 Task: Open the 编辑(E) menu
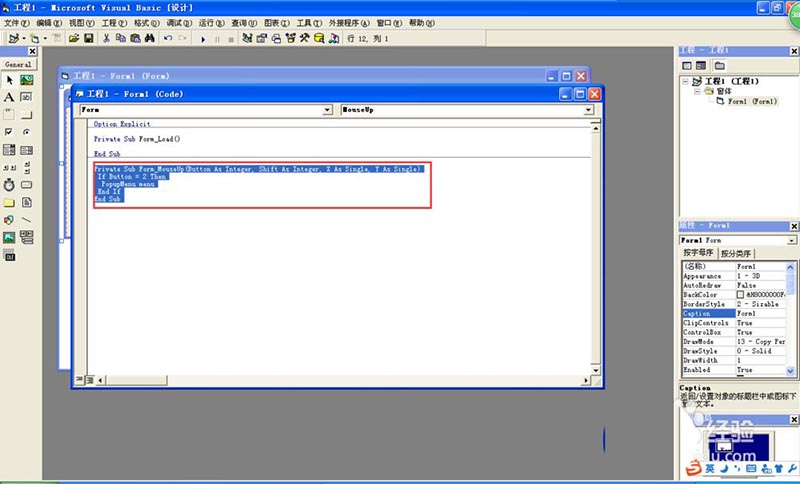coord(49,23)
